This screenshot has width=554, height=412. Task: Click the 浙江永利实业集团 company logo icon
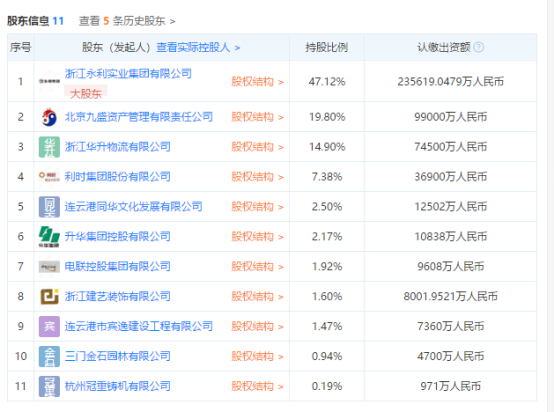49,81
